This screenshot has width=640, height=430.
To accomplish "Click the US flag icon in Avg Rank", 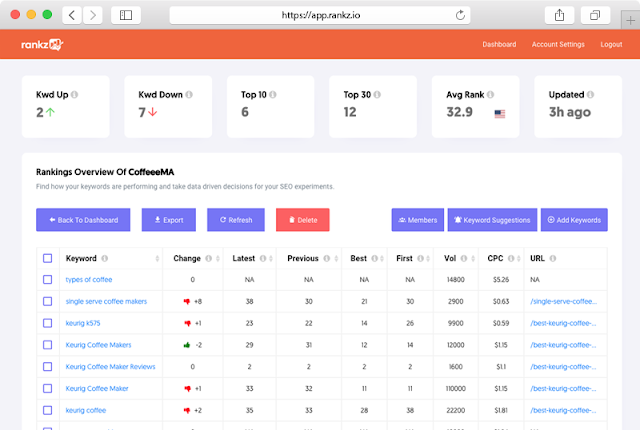I will [x=500, y=114].
